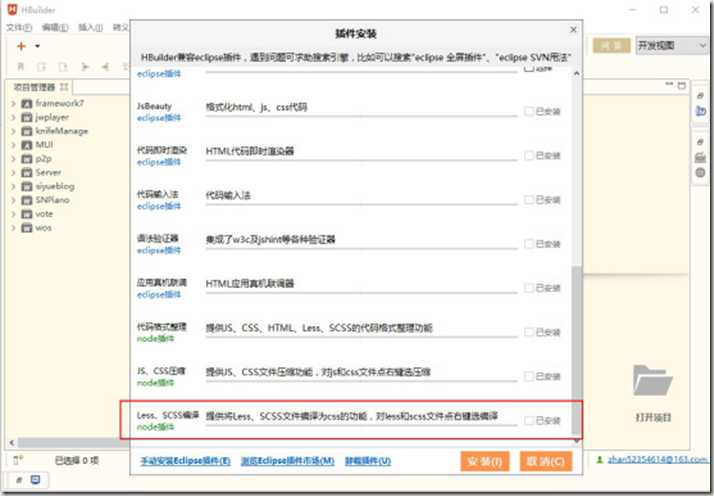Expand the MUI tree node
The width and height of the screenshot is (714, 496).
click(13, 145)
